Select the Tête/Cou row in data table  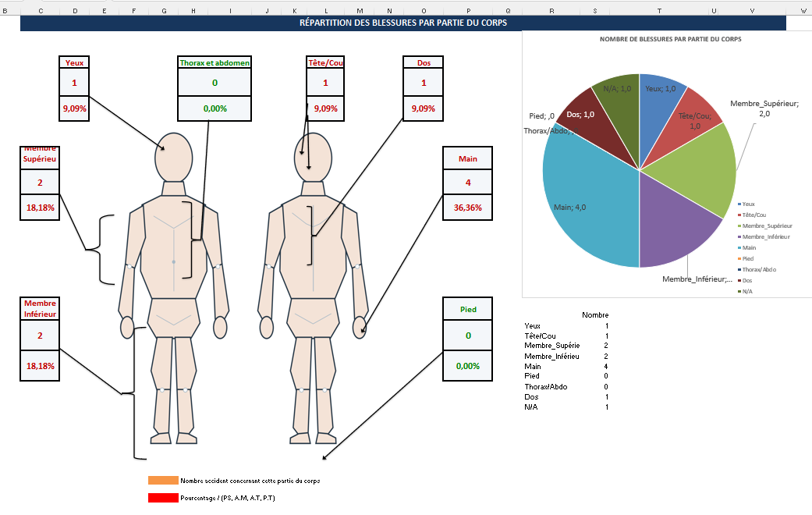click(566, 336)
